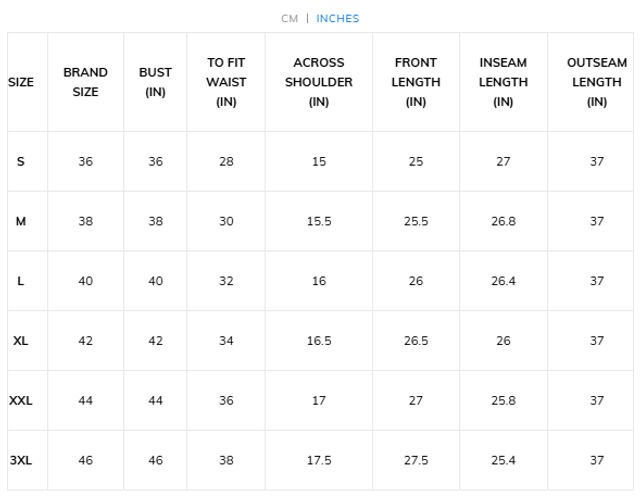Select the S size row label

coord(21,161)
